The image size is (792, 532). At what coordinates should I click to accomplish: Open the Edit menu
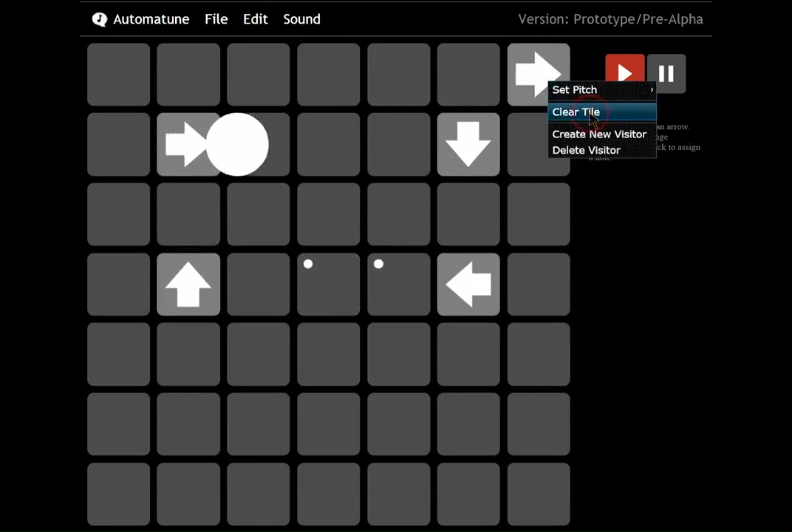pos(255,19)
